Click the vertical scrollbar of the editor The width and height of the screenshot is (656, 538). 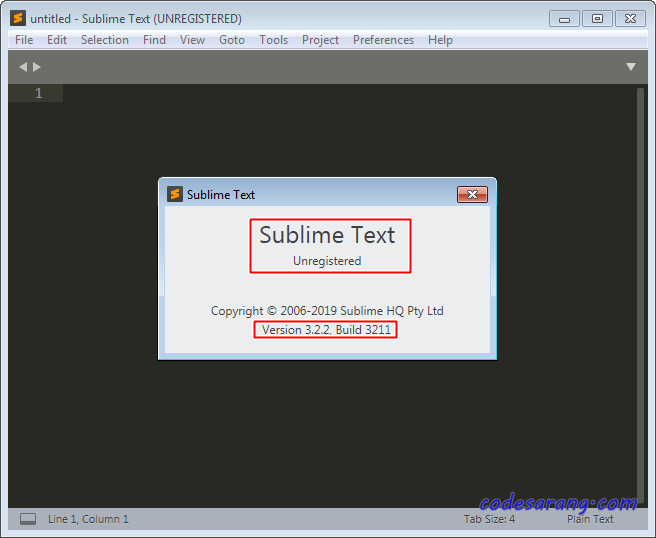point(640,293)
